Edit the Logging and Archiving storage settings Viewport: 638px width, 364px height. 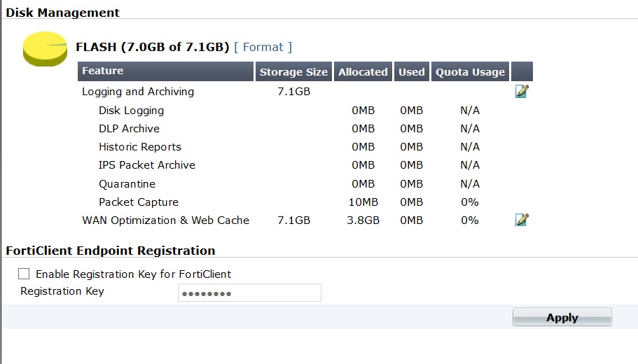[521, 92]
